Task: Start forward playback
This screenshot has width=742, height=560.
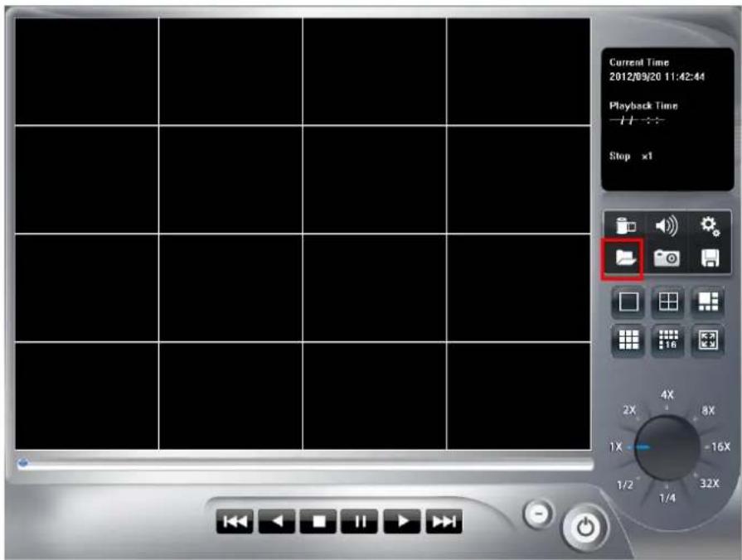Action: (x=402, y=521)
